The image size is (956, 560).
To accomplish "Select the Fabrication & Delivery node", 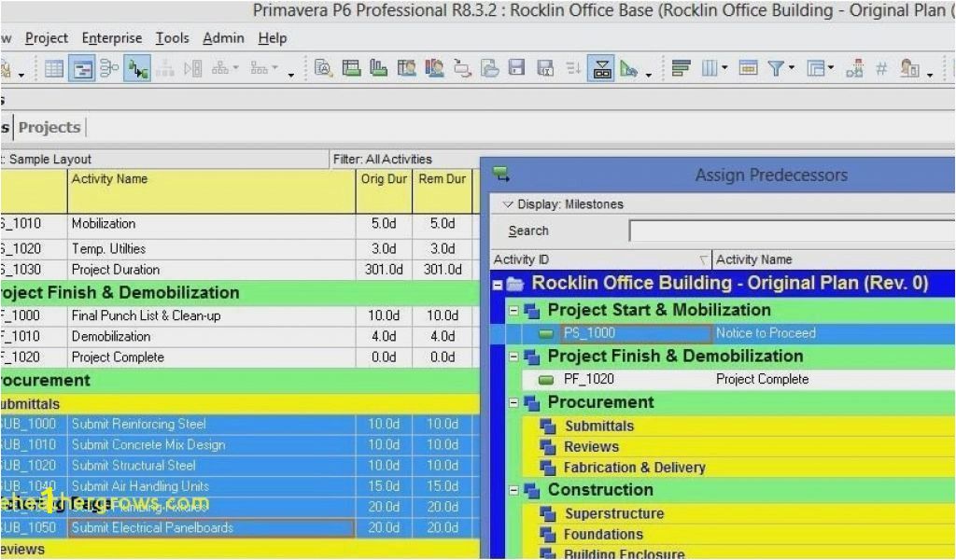I will (634, 468).
